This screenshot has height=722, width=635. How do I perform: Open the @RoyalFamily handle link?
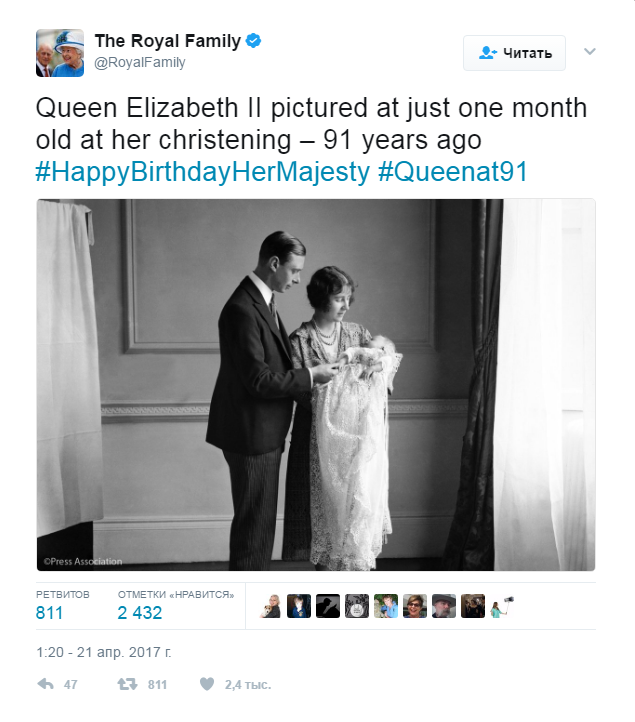pos(140,62)
